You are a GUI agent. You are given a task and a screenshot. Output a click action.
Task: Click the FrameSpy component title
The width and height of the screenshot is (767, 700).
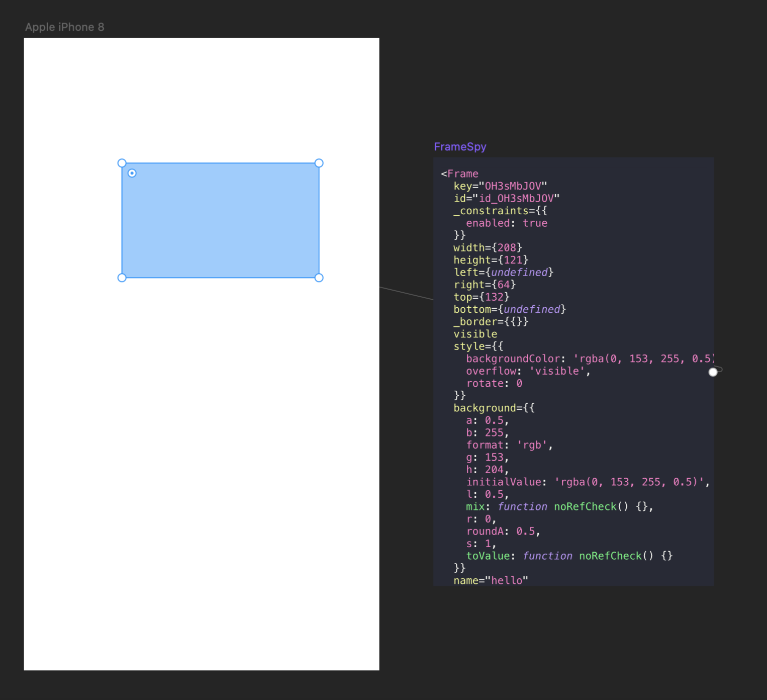coord(460,147)
